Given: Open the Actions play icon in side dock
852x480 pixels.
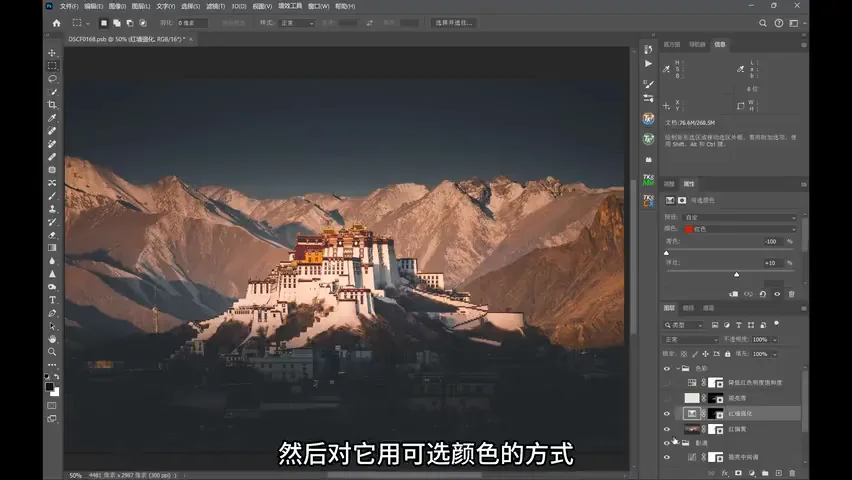Looking at the screenshot, I should tap(648, 64).
